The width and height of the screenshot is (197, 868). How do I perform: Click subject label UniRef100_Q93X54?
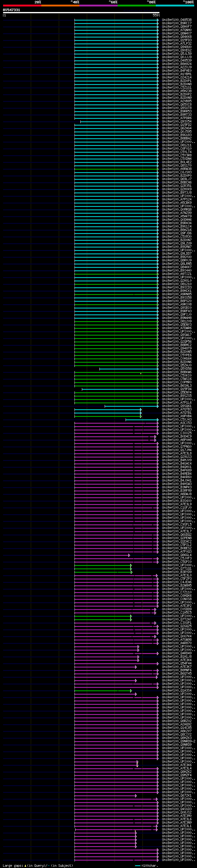click(x=177, y=121)
